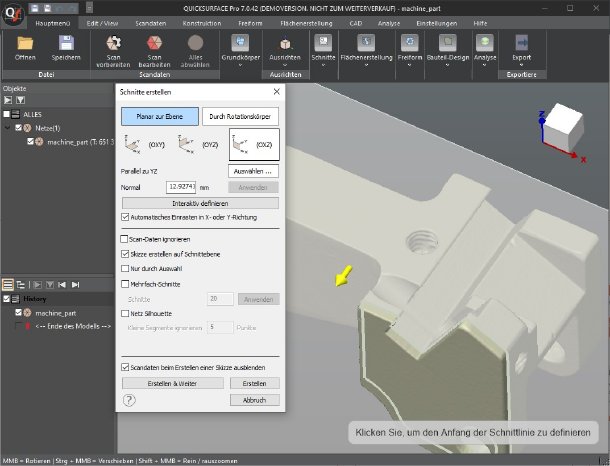
Task: Click the help question mark icon
Action: pyautogui.click(x=129, y=399)
